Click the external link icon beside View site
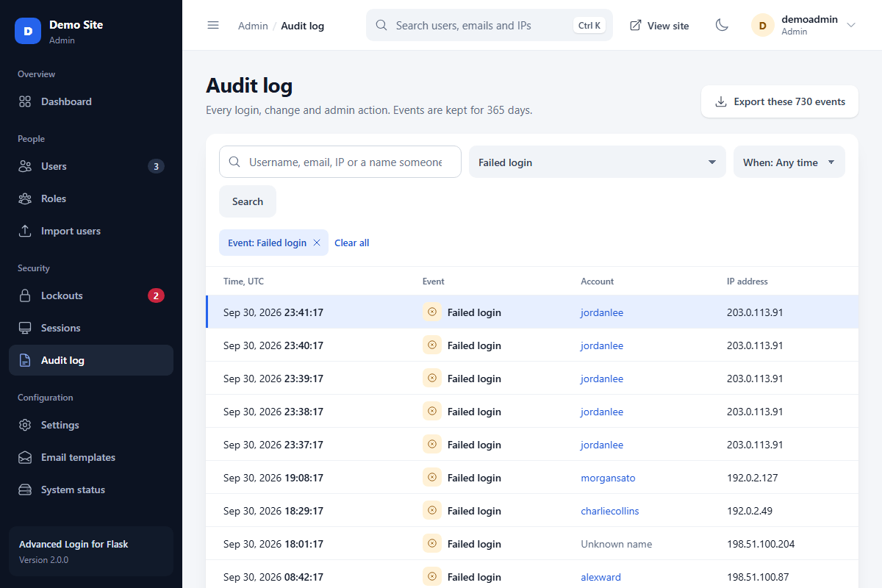 coord(636,25)
